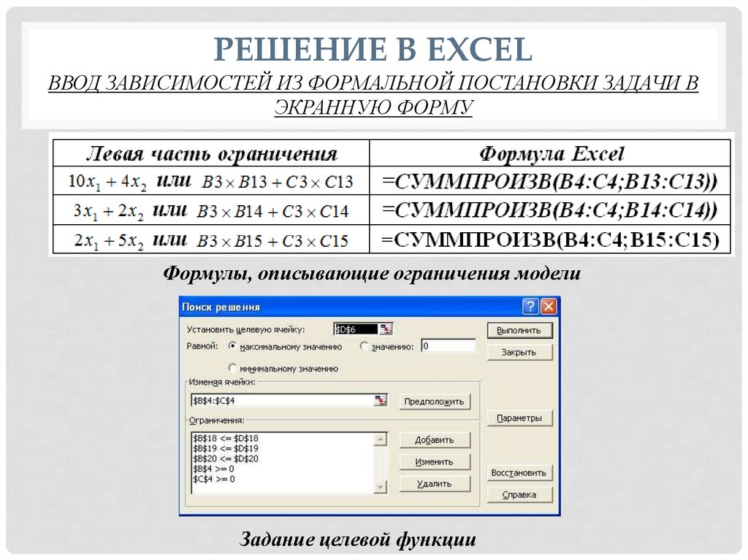Click the Формула Excel header cell
Screen dimensions: 748x560
[x=549, y=153]
